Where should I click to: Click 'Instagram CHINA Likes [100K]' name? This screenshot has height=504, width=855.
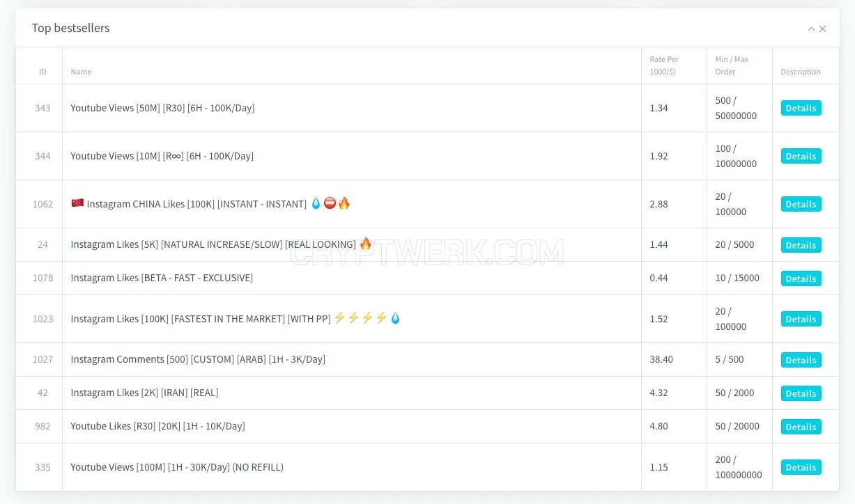[x=197, y=204]
